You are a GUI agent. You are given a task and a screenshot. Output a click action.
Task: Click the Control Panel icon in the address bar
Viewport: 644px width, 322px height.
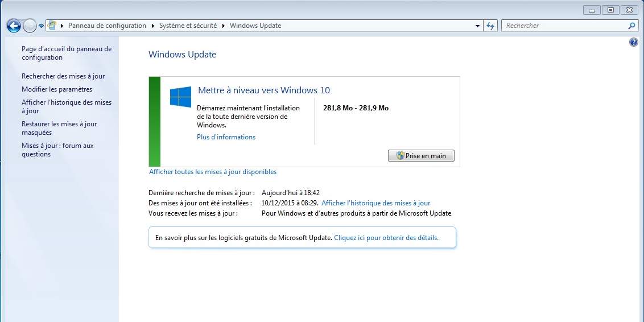[x=52, y=26]
